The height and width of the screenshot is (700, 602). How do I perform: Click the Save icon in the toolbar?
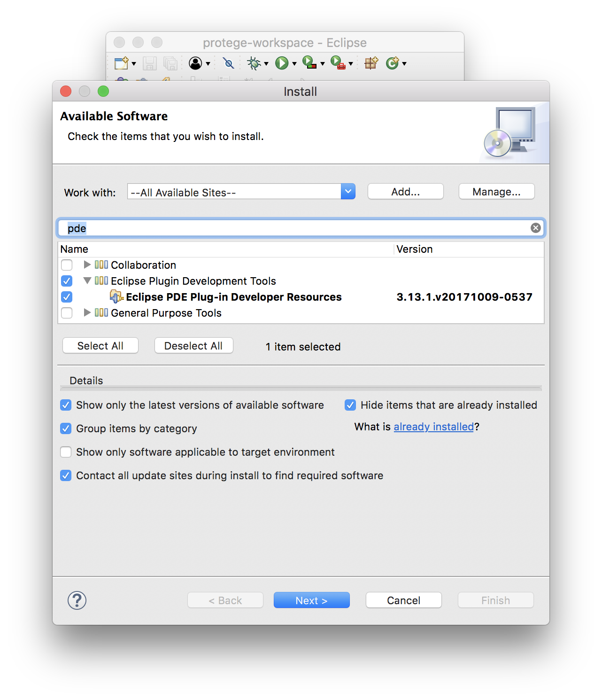(x=150, y=63)
